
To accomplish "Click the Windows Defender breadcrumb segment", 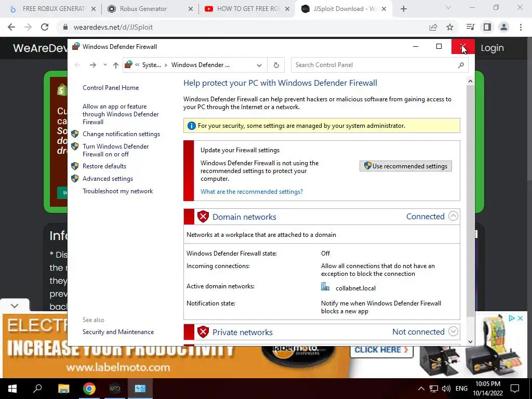I will pyautogui.click(x=200, y=65).
